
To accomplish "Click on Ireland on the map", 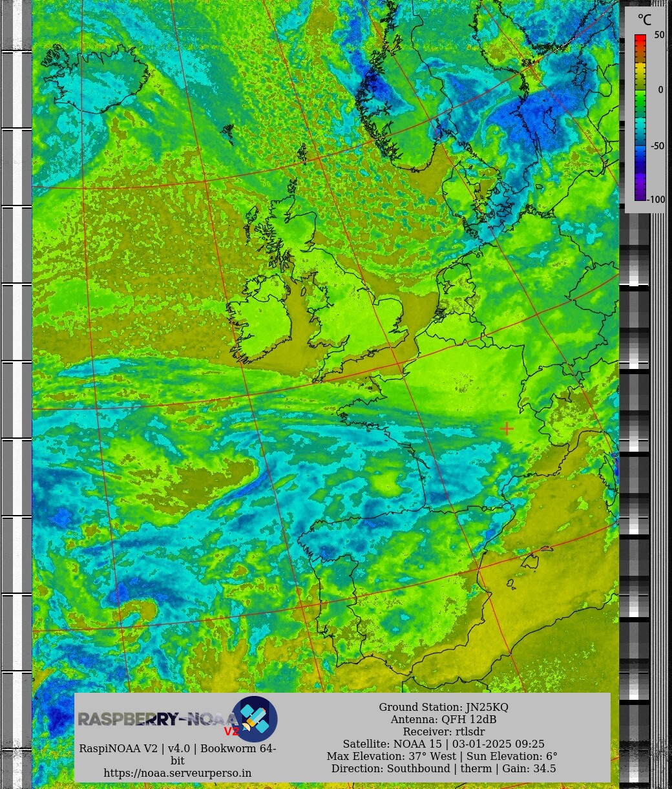I will coord(262,320).
